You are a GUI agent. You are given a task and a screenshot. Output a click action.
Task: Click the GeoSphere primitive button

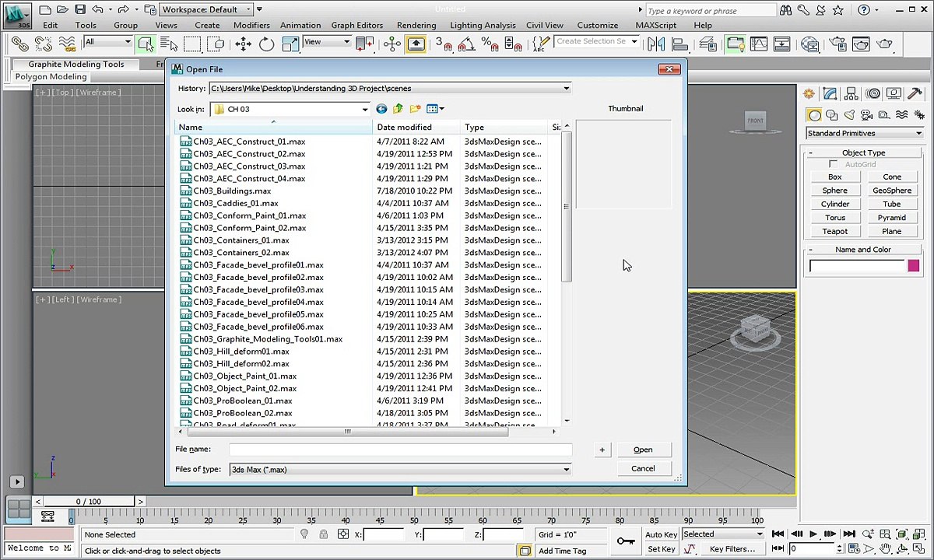[892, 191]
